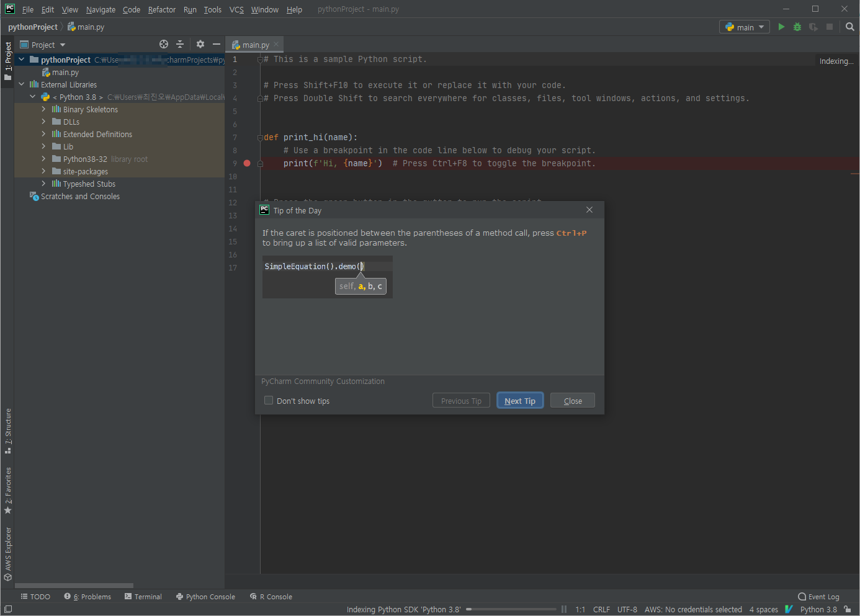Collapse the Python 3.8 interpreter node
The width and height of the screenshot is (860, 616).
tap(33, 97)
